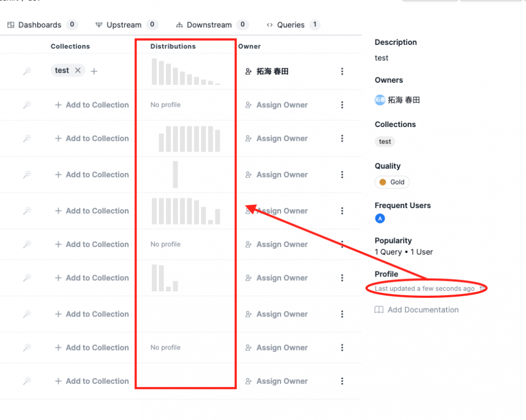
Task: Click the '1 Query • 1 User' popularity text
Action: pos(404,252)
